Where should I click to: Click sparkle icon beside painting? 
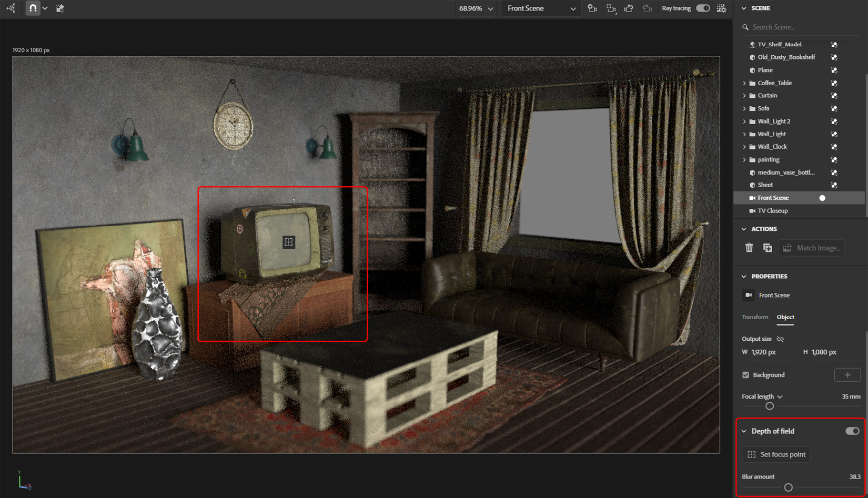(834, 160)
